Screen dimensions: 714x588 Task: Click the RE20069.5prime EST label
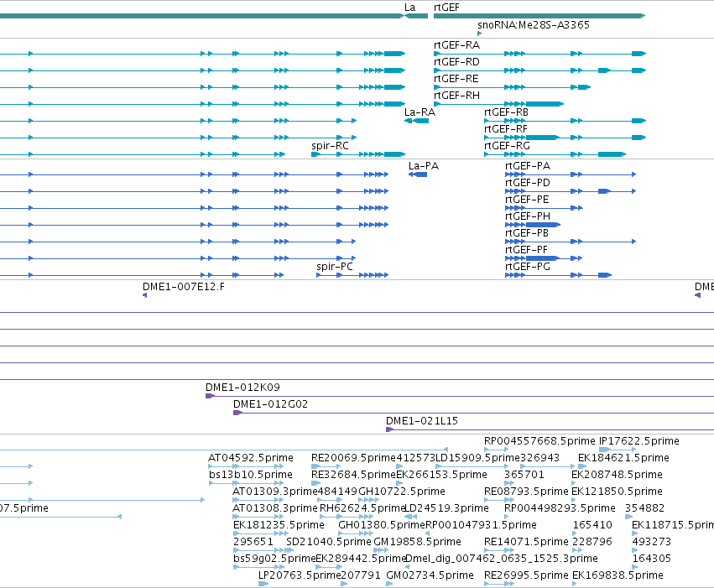[354, 458]
